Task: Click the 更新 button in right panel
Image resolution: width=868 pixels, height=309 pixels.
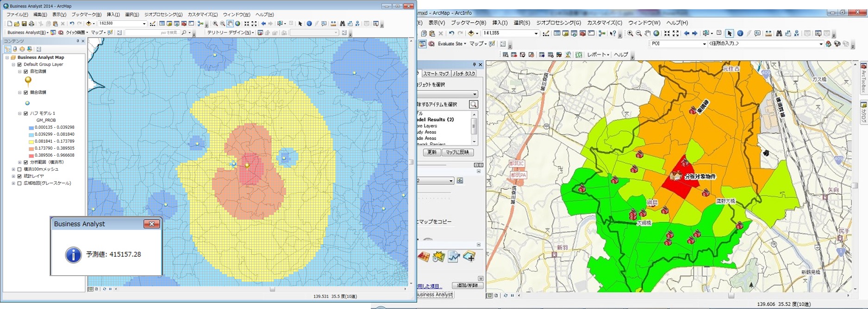Action: (431, 152)
